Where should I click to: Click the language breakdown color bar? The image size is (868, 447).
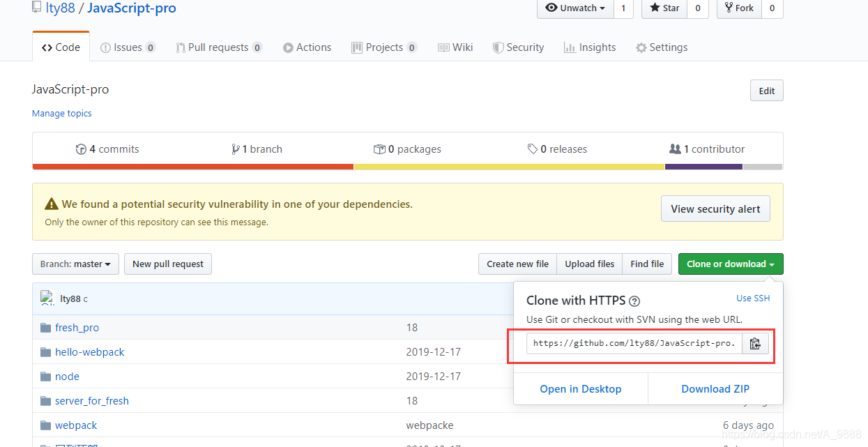click(407, 167)
